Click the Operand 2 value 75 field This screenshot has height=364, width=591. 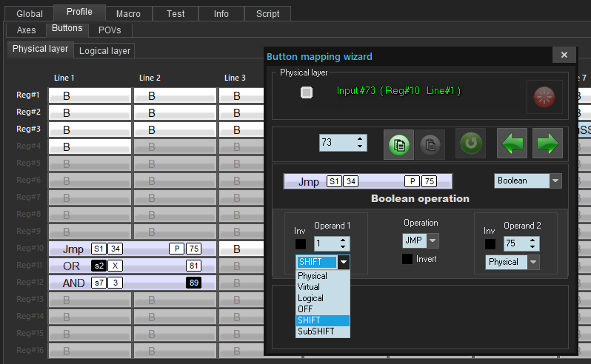click(516, 243)
